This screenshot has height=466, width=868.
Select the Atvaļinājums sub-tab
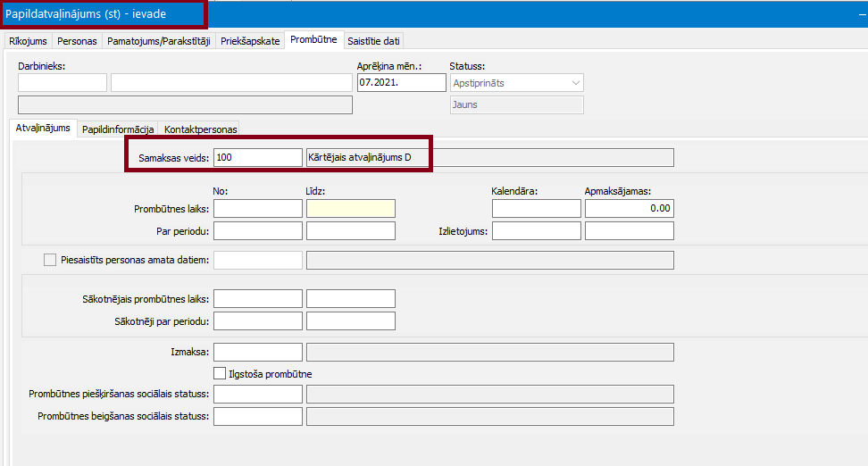click(43, 129)
